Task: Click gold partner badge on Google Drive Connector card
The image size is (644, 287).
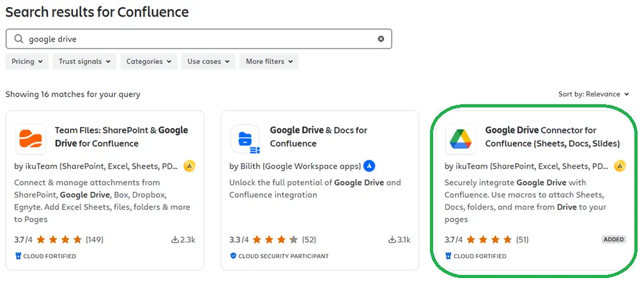Action: click(620, 166)
